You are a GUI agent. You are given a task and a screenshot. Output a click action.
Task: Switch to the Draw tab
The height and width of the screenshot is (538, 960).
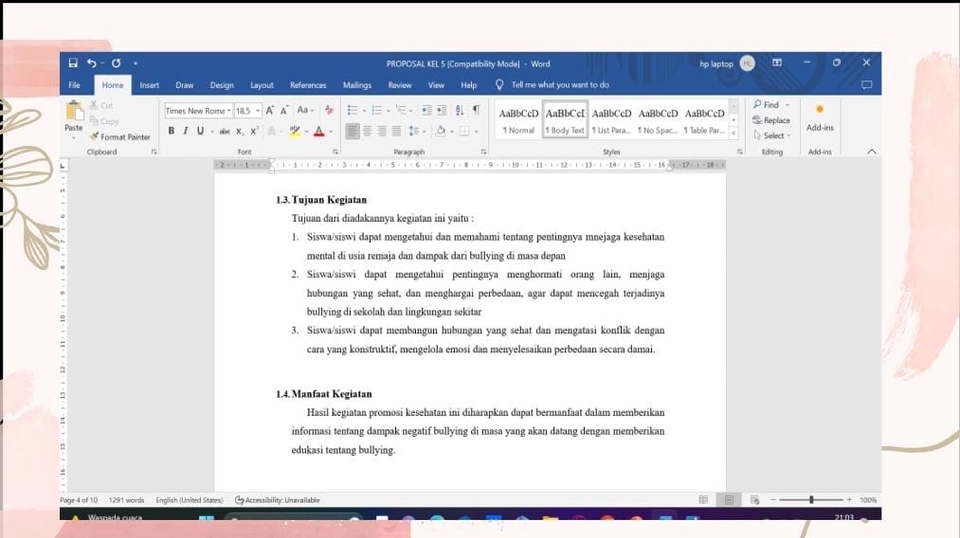coord(184,85)
